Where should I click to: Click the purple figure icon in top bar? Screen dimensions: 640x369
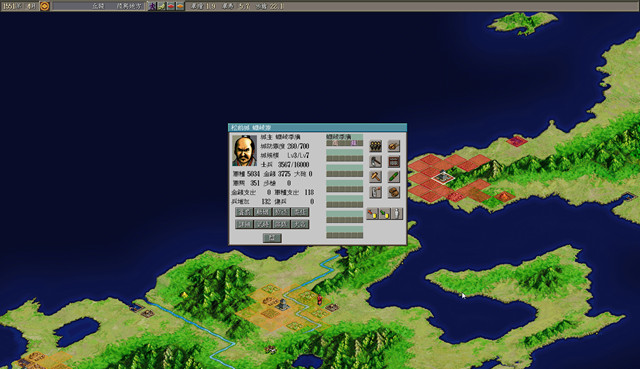[152, 6]
